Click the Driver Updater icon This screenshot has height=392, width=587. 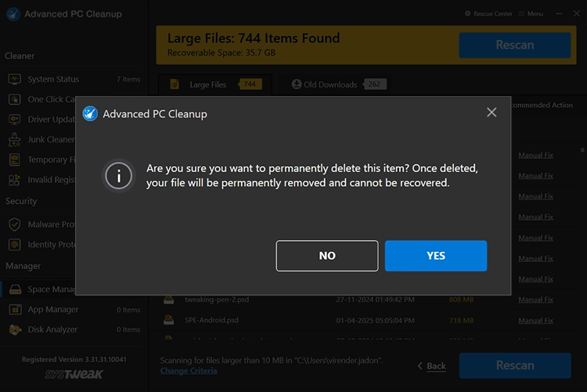tap(14, 120)
